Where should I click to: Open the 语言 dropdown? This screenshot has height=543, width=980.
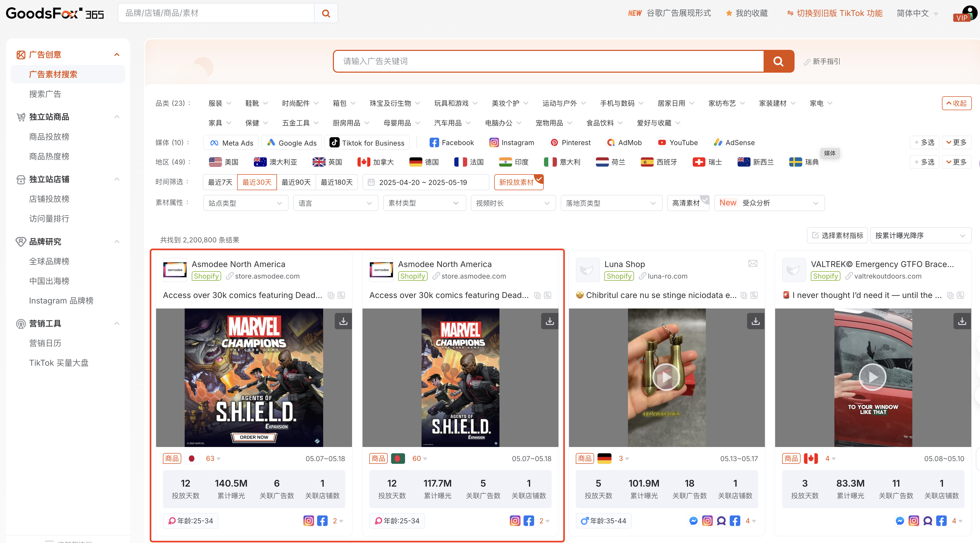pos(335,203)
